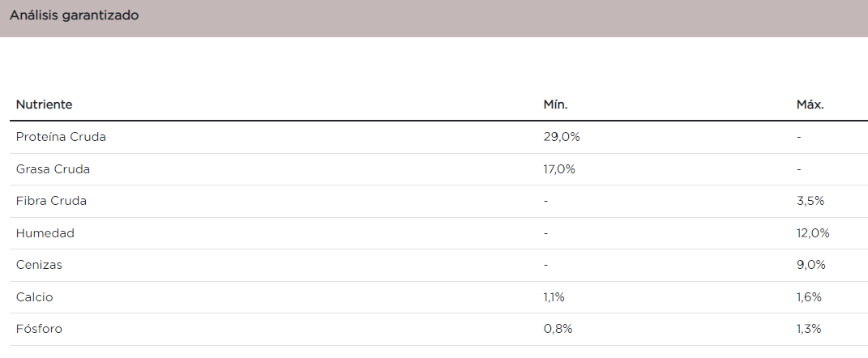
Task: Click the 17,0% minimum fat value
Action: [559, 169]
